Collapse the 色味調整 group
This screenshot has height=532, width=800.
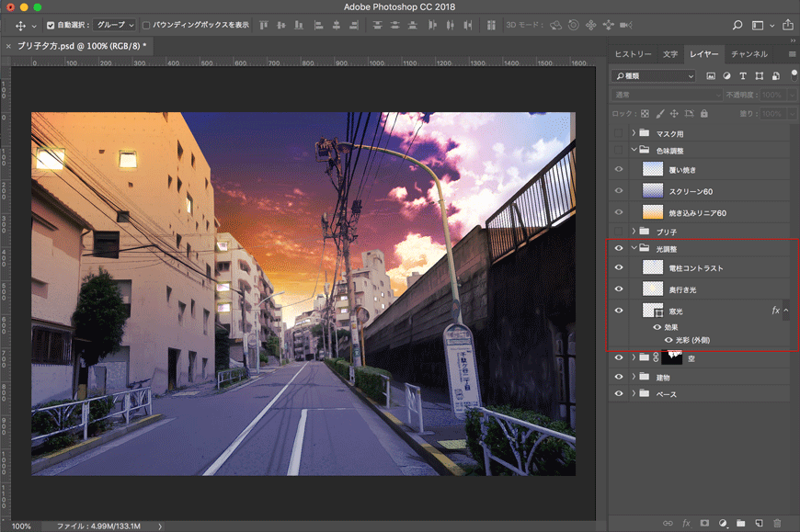[634, 150]
